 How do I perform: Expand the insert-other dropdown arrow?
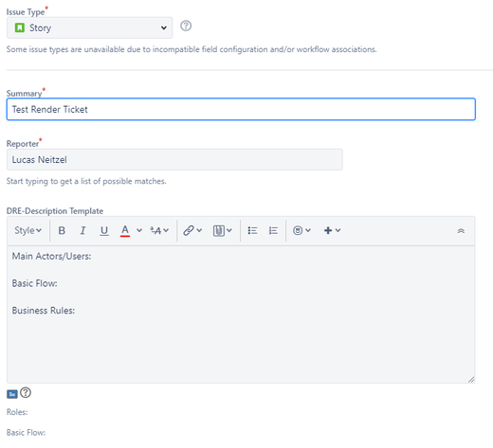coord(338,230)
